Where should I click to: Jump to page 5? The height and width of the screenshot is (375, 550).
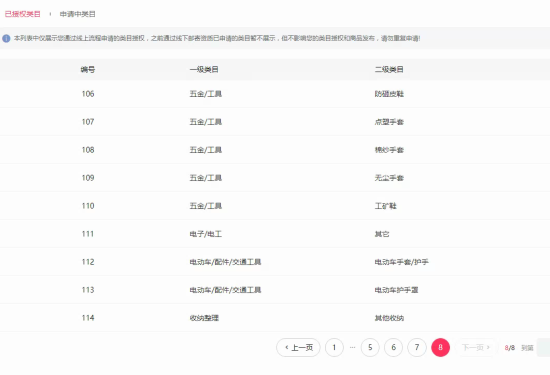[370, 347]
